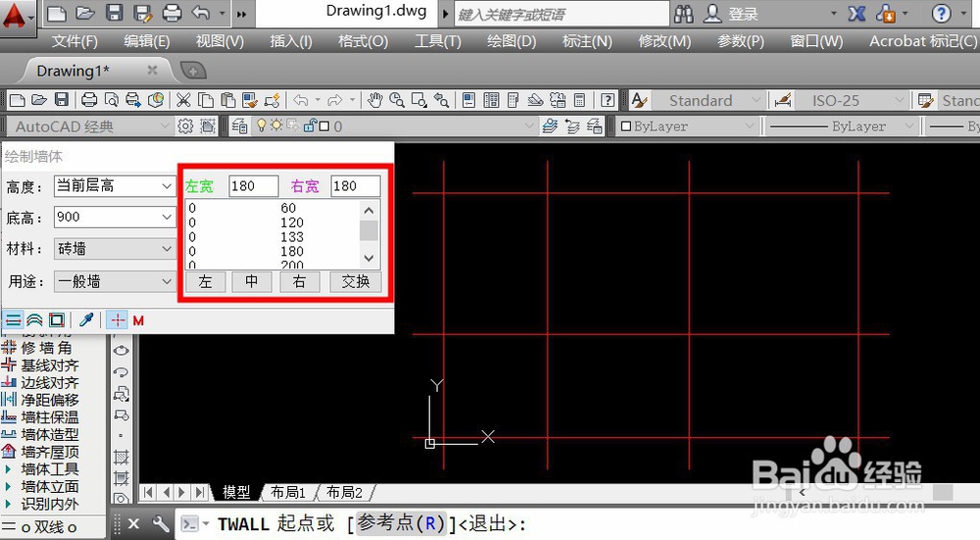Click the New drawing icon in the Standard toolbar
This screenshot has height=540, width=980.
(18, 100)
